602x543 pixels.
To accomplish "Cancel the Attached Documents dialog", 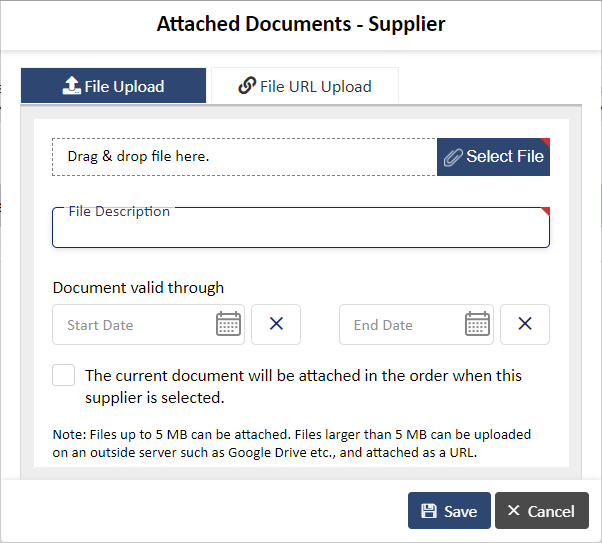I will point(542,511).
